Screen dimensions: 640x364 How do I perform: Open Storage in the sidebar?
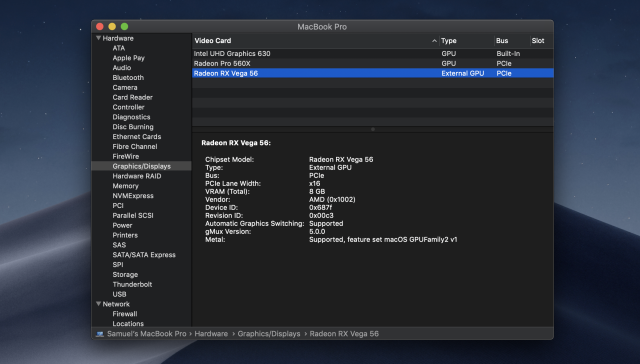pyautogui.click(x=125, y=275)
